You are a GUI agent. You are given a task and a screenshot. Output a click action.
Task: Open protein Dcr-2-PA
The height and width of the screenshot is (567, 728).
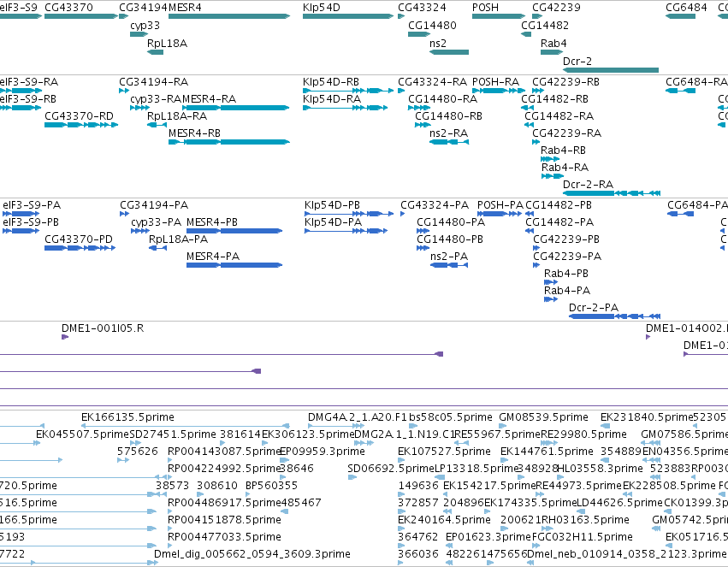[615, 316]
